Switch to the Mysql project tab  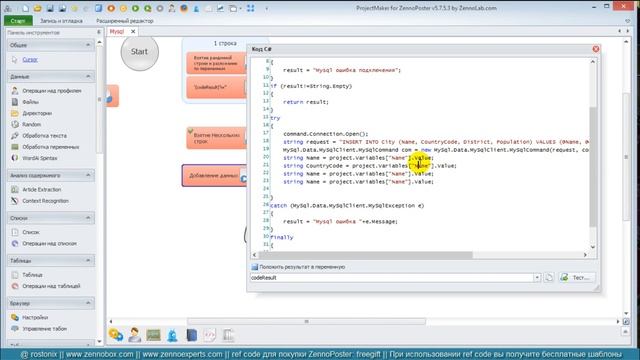pos(117,31)
